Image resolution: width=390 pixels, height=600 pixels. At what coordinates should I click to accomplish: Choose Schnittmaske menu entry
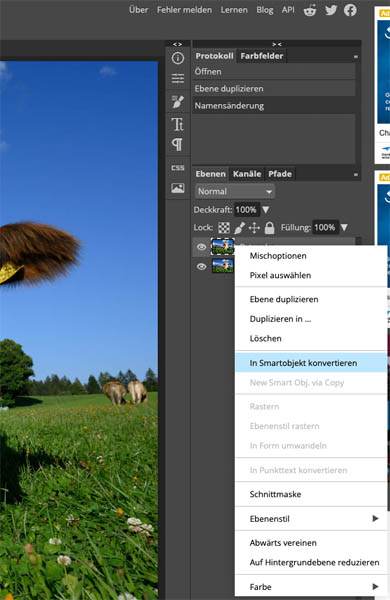(x=311, y=494)
